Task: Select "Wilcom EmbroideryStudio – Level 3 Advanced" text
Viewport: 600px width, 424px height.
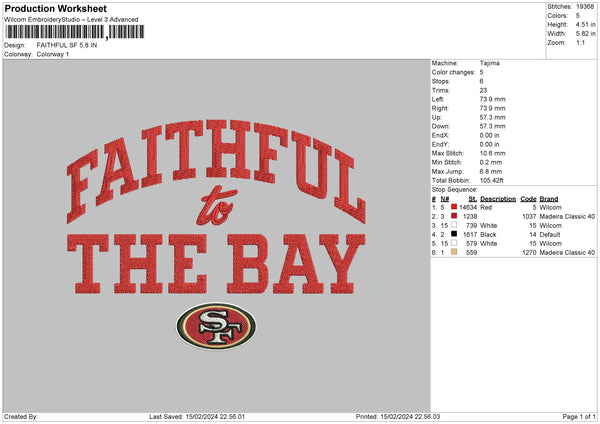Action: [x=71, y=20]
